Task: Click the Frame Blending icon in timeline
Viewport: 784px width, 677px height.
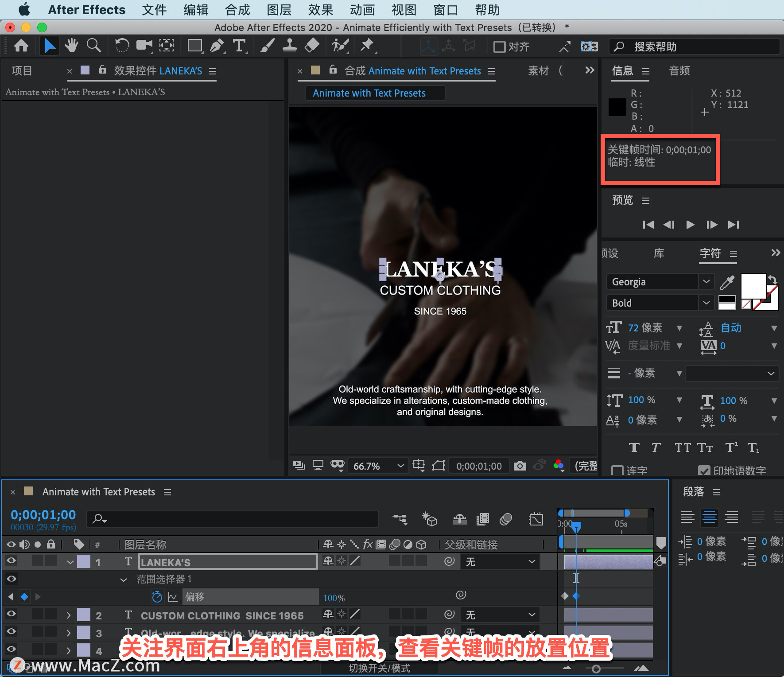Action: [482, 519]
